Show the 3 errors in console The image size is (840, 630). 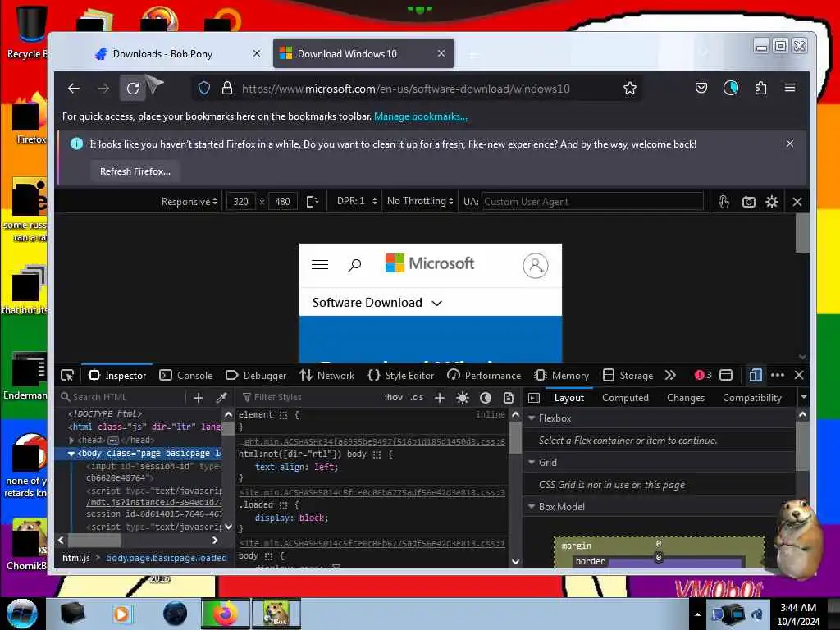coord(703,375)
